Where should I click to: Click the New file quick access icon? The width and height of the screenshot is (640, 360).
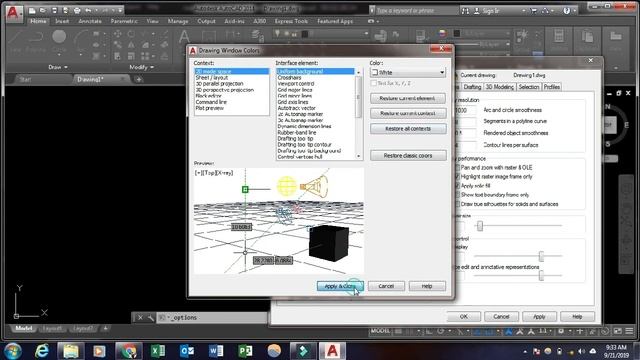click(x=32, y=10)
